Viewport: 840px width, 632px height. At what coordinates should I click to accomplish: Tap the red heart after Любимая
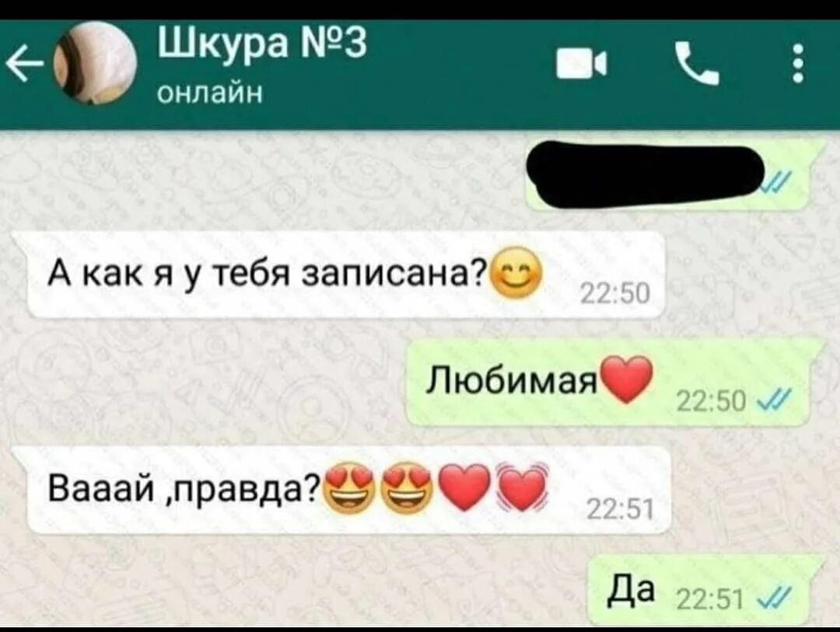point(627,379)
